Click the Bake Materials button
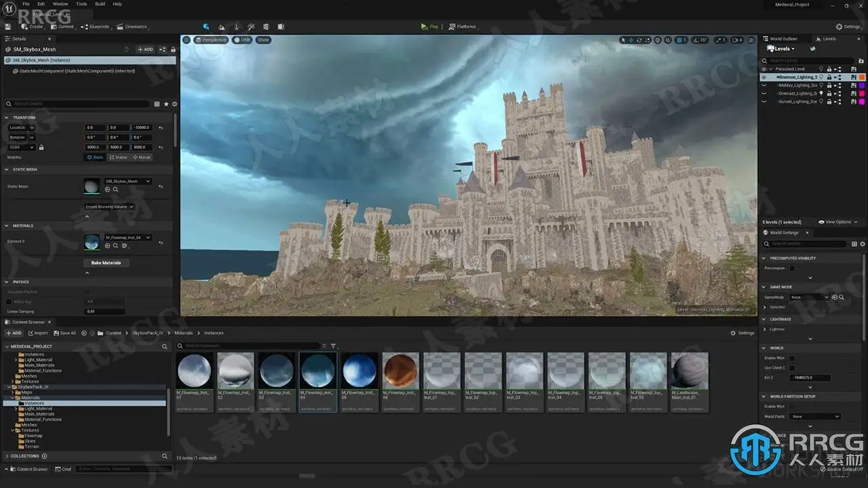This screenshot has width=868, height=488. (106, 262)
